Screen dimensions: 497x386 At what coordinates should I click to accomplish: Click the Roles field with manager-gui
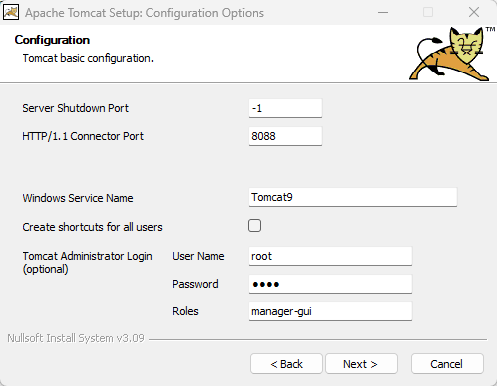coord(330,311)
